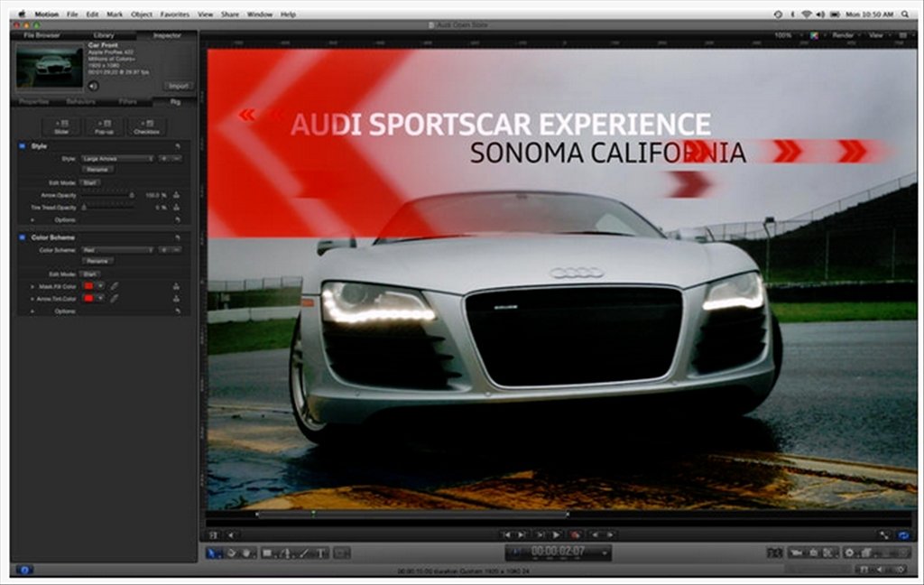Click rig icon for Arrow Tint Color
924x585 pixels.
176,299
